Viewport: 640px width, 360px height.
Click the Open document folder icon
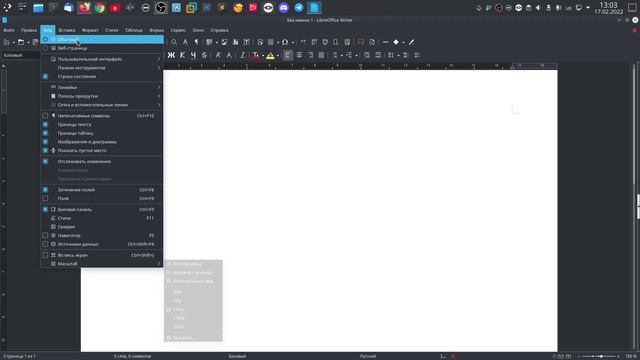tap(21, 42)
